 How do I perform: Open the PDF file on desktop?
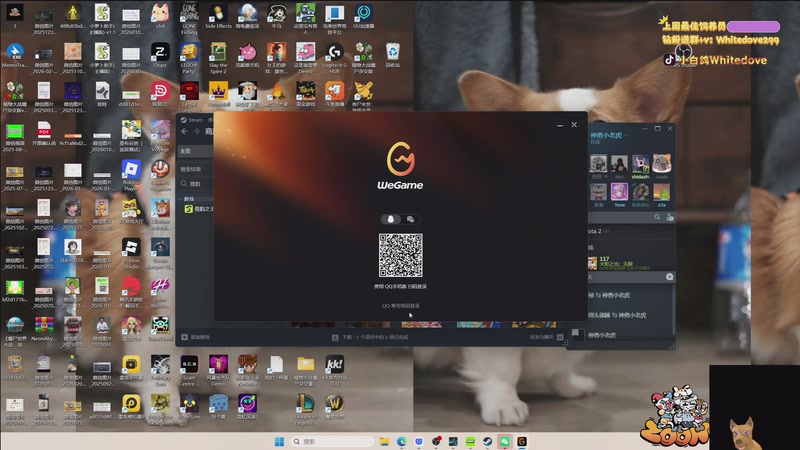(44, 135)
